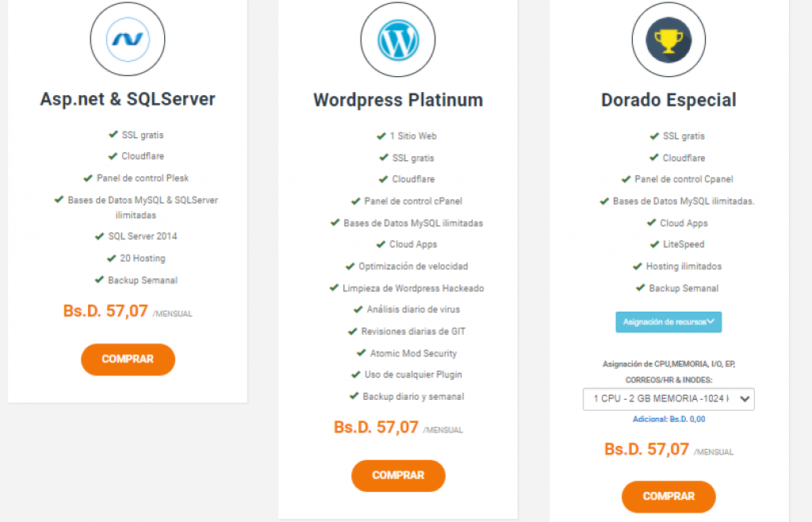Click the checkmark beside Hosting ilimitados

click(x=638, y=267)
